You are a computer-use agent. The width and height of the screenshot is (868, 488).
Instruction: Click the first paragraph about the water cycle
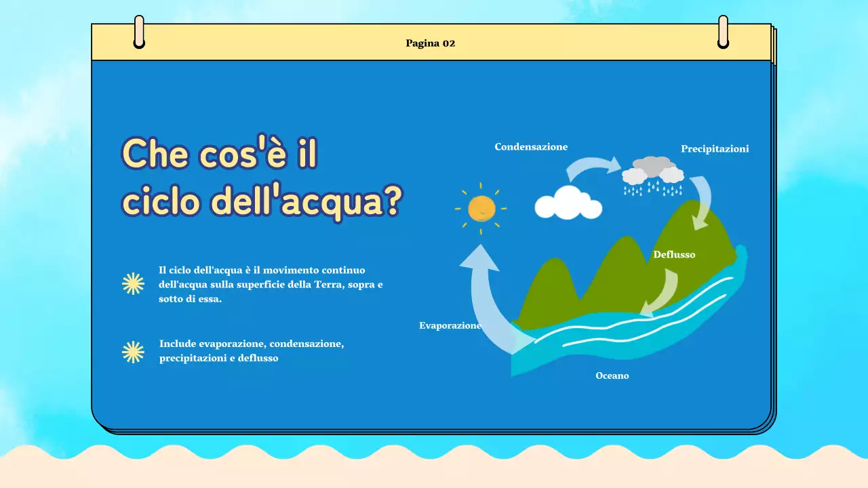pyautogui.click(x=271, y=285)
